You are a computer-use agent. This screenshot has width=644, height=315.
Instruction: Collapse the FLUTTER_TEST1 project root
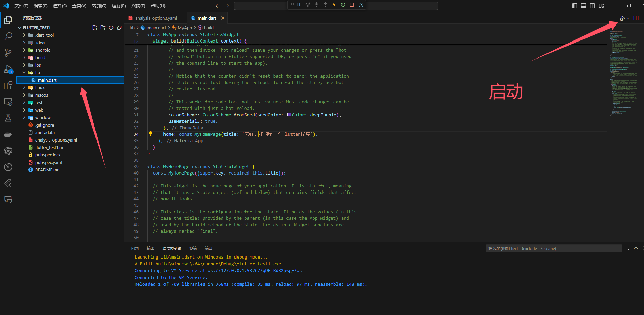(x=20, y=28)
